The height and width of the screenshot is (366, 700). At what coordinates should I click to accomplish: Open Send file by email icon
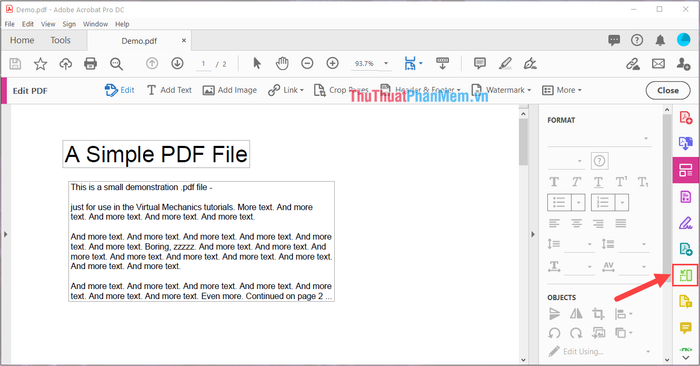click(x=658, y=64)
